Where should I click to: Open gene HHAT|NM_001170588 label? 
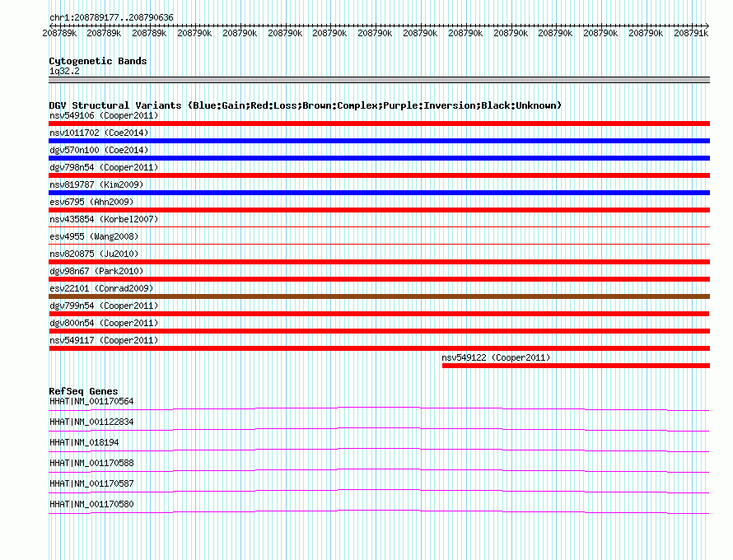[91, 463]
